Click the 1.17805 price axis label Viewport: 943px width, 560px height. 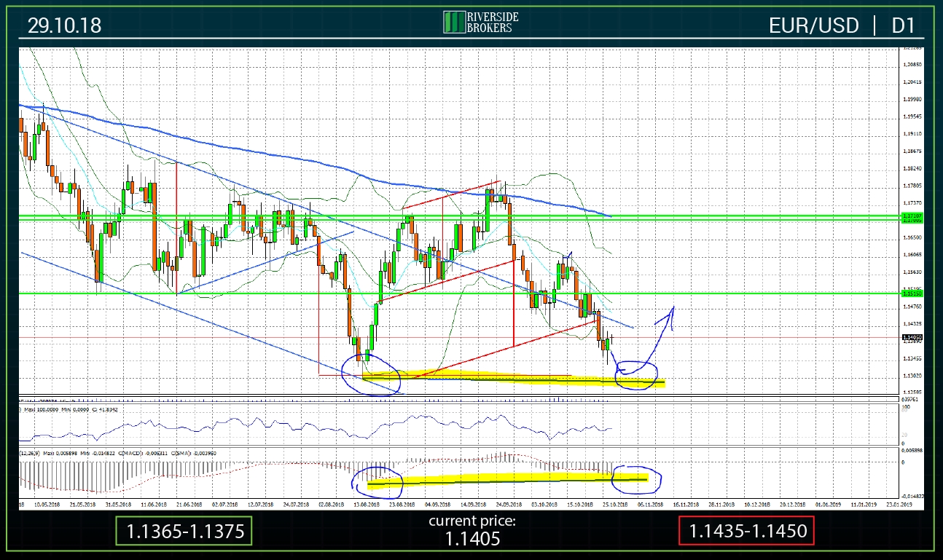(x=912, y=186)
